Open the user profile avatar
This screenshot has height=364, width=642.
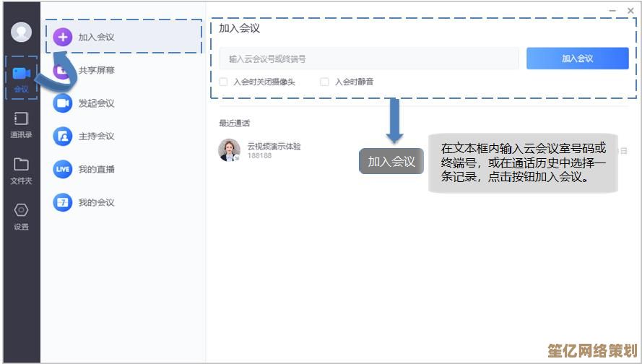[21, 32]
